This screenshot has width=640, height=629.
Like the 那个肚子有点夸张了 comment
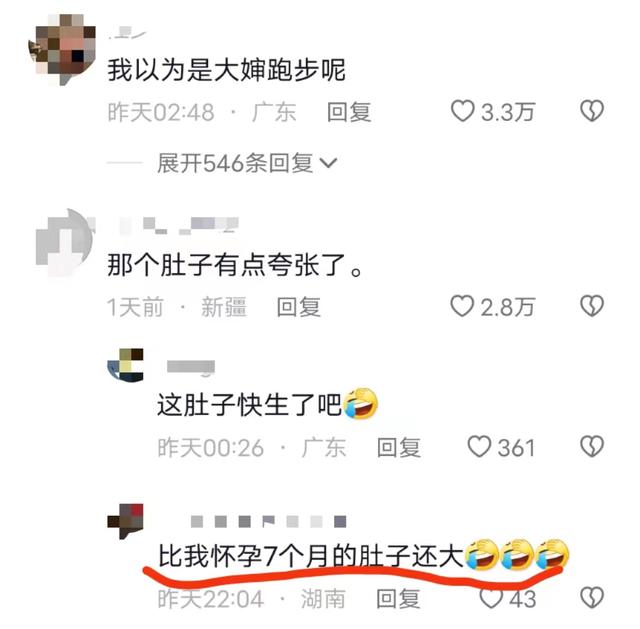point(462,306)
